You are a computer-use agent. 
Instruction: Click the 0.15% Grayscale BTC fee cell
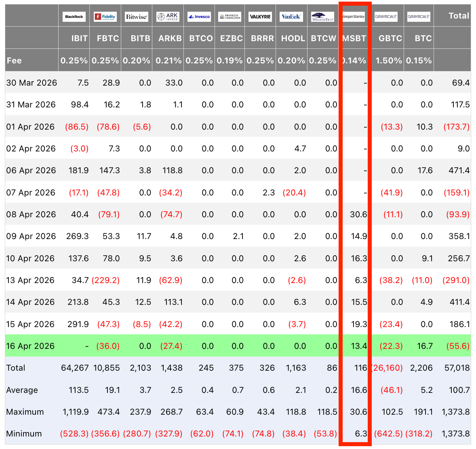[x=419, y=61]
